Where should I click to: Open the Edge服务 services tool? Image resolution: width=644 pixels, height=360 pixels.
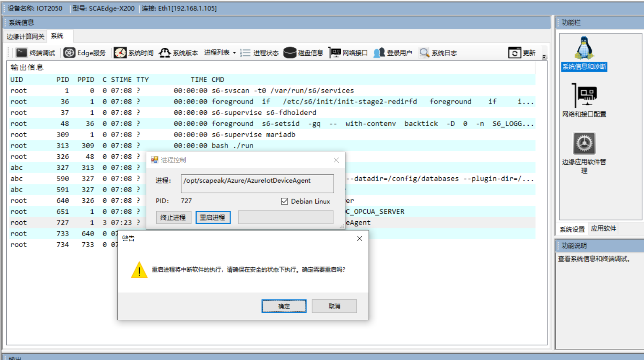point(85,53)
